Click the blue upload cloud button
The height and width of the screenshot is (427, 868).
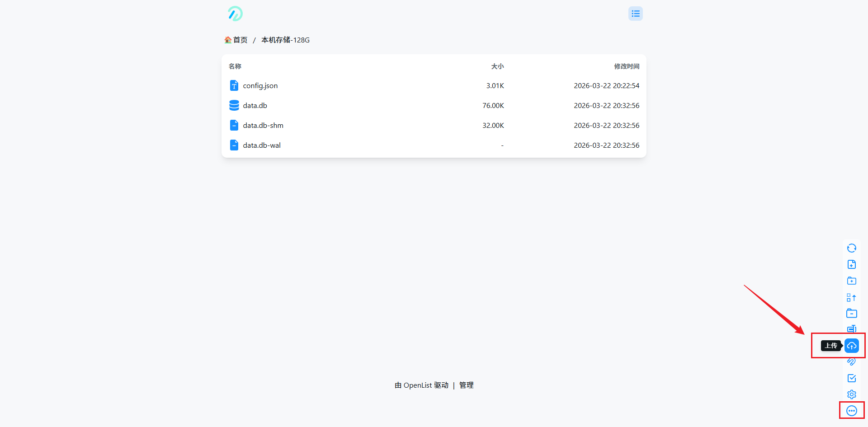[x=851, y=346]
